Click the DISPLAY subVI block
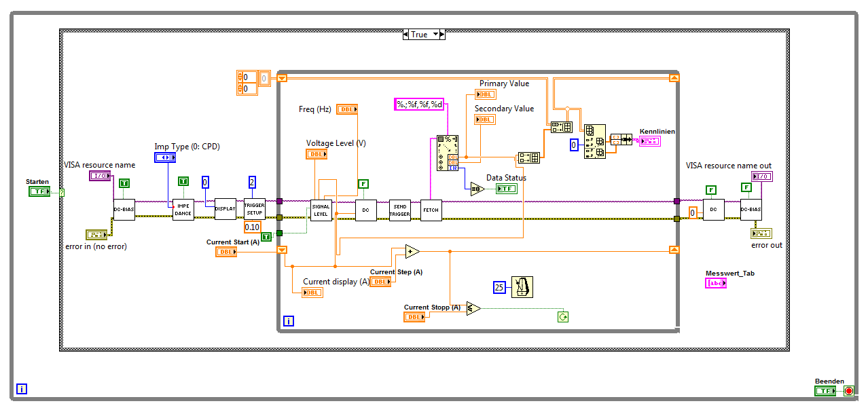The width and height of the screenshot is (868, 412). tap(225, 209)
